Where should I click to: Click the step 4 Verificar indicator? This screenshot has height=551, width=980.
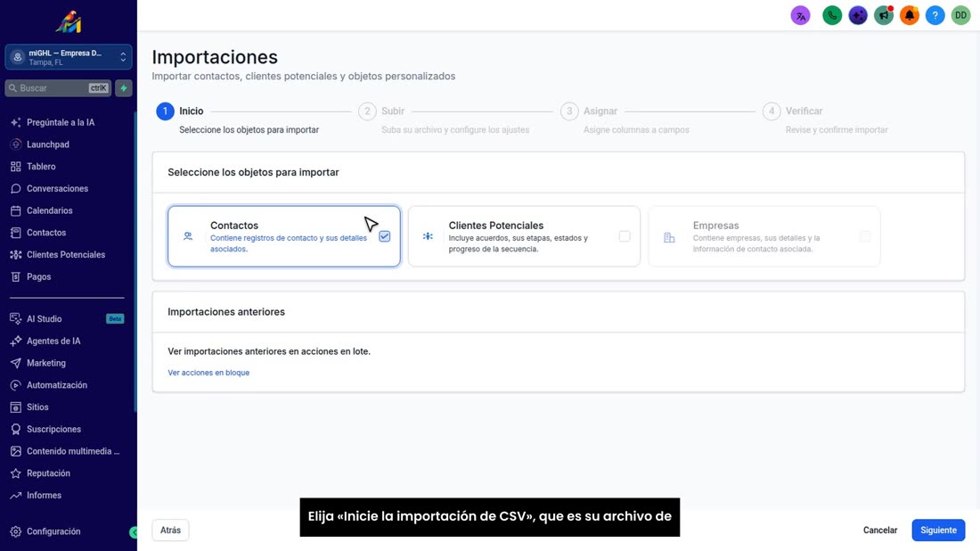pyautogui.click(x=772, y=111)
